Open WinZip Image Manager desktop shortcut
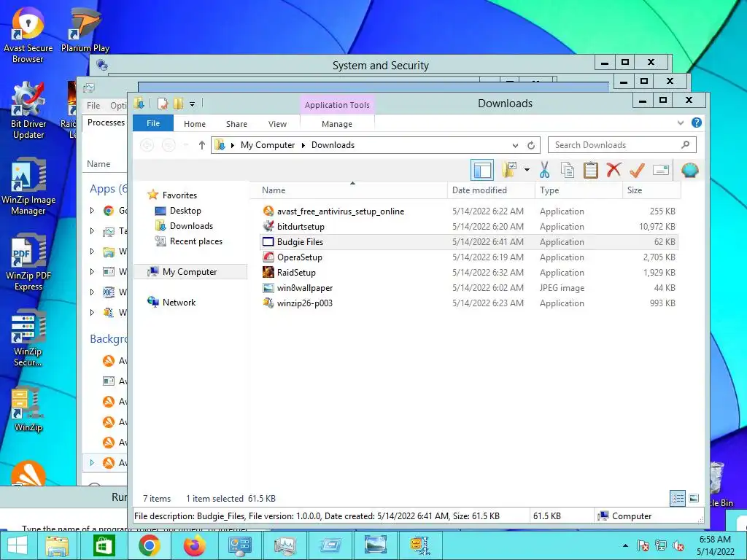 coord(28,187)
